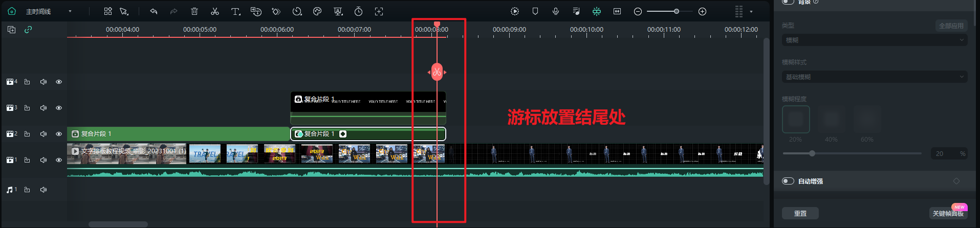Select the 40% blur level swatch
The width and height of the screenshot is (980, 228).
click(x=832, y=119)
